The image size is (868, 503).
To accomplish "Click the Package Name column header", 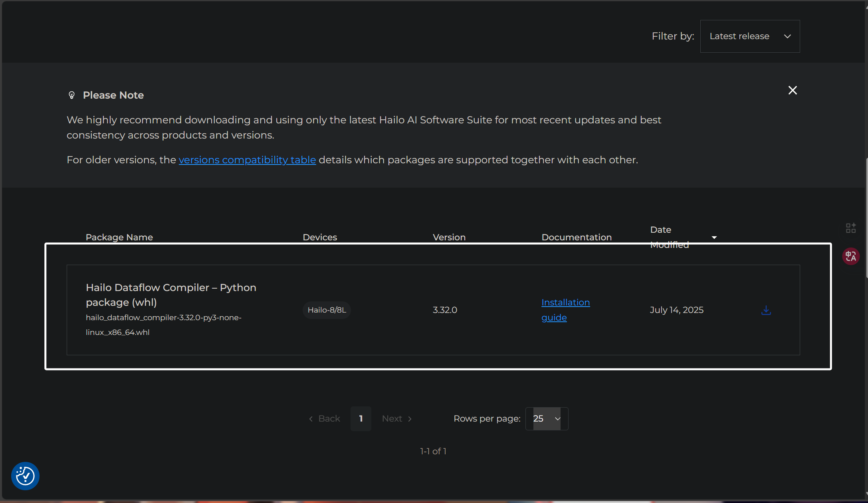I will [x=119, y=237].
